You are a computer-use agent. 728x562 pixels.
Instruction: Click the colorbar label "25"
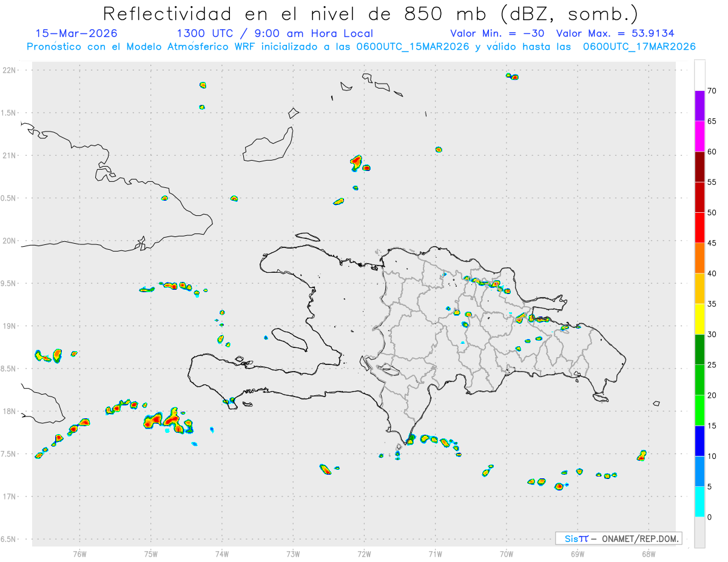(x=712, y=365)
